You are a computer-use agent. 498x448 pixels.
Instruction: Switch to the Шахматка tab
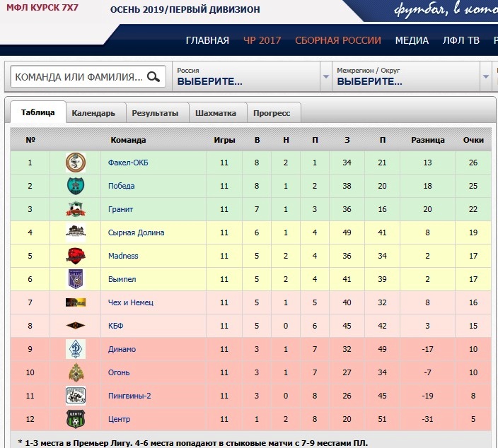click(x=216, y=113)
